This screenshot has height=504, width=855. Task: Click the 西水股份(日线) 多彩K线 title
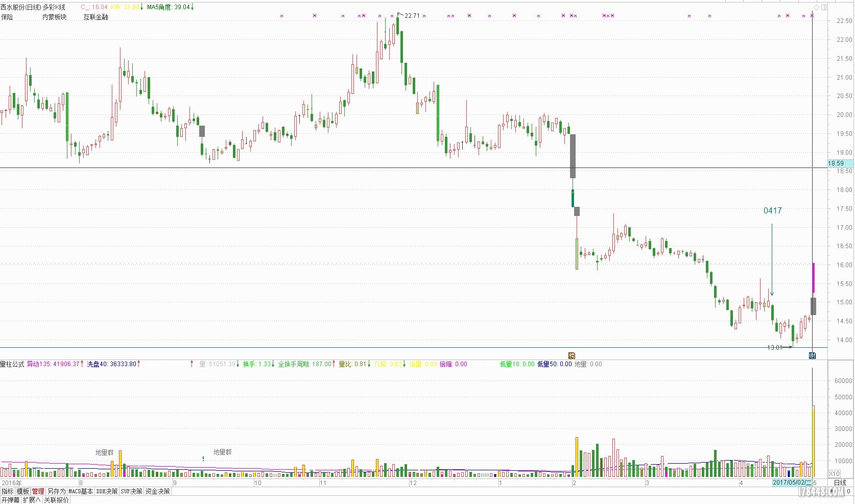pyautogui.click(x=33, y=7)
